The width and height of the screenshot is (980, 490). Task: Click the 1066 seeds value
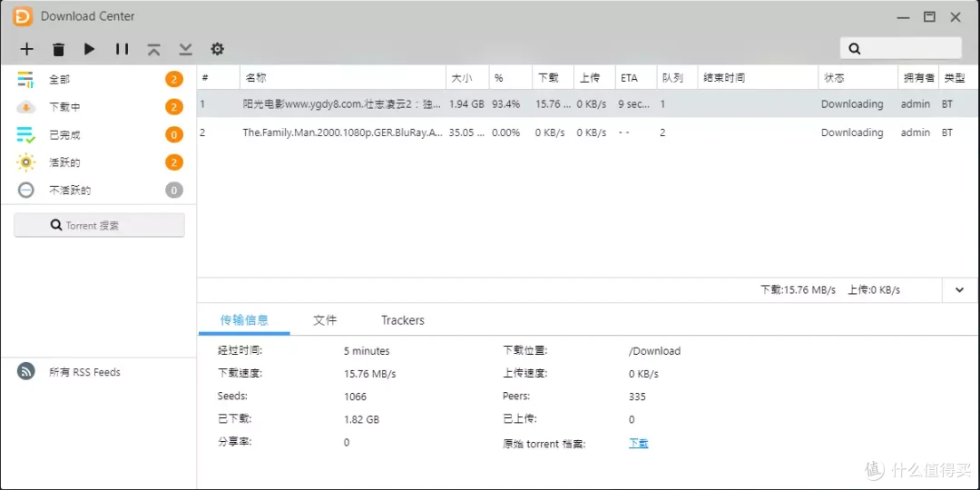click(355, 397)
